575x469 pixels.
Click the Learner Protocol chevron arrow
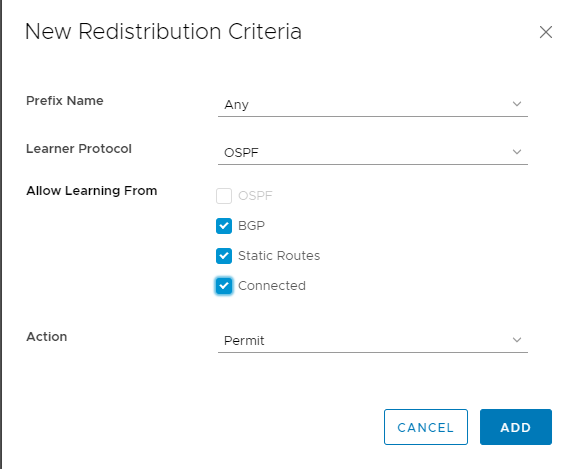517,152
